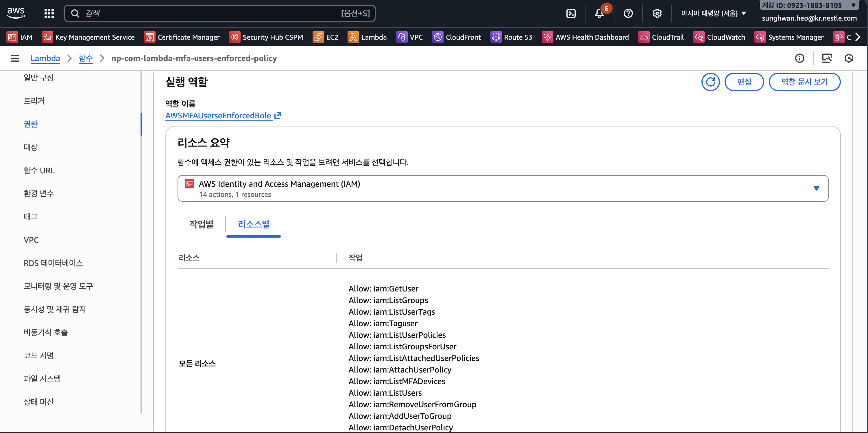Select 환경 변수 in the sidebar
Viewport: 868px width, 433px height.
[38, 193]
